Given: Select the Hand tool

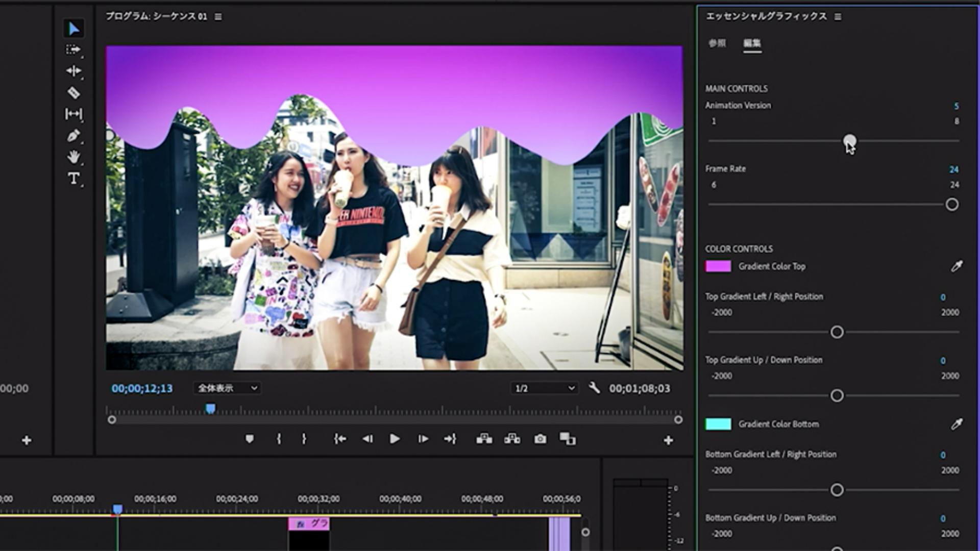Looking at the screenshot, I should pos(73,157).
